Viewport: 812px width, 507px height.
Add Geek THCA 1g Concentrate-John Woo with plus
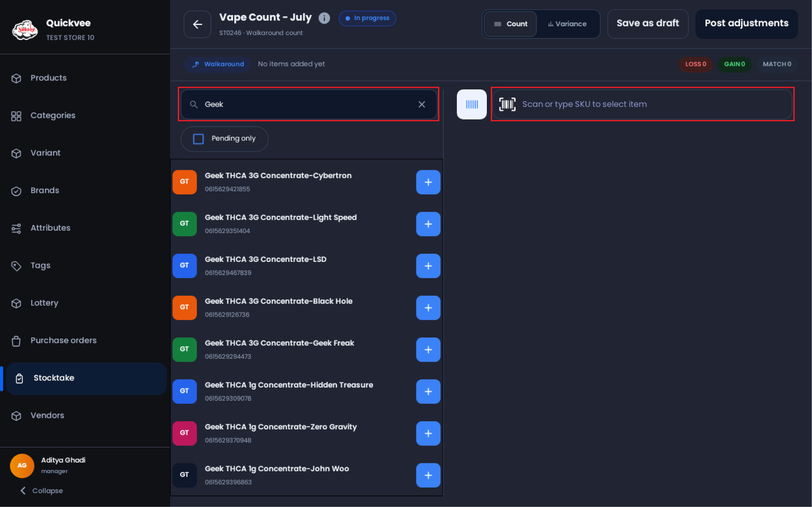428,475
